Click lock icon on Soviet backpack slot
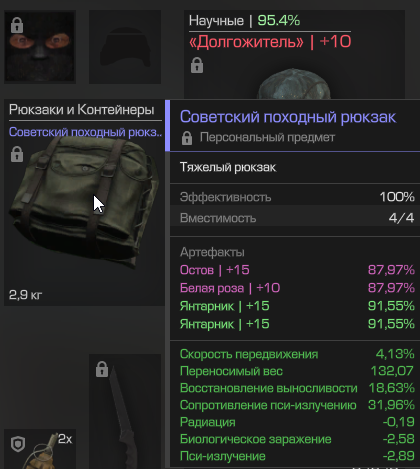 coord(17,154)
